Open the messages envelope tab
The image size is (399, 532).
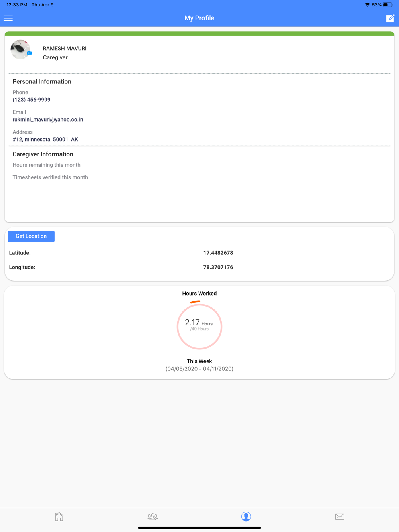340,516
